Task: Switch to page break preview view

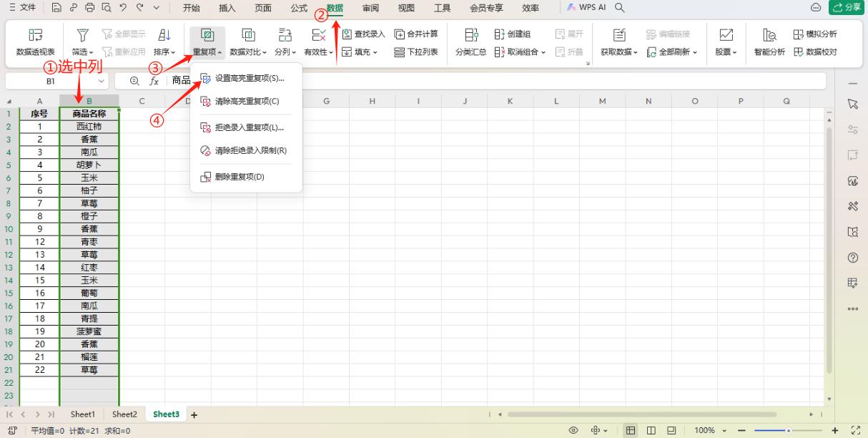Action: [x=671, y=430]
